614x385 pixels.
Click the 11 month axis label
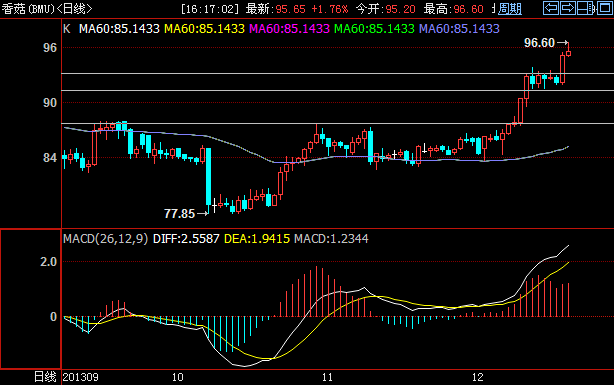point(327,377)
